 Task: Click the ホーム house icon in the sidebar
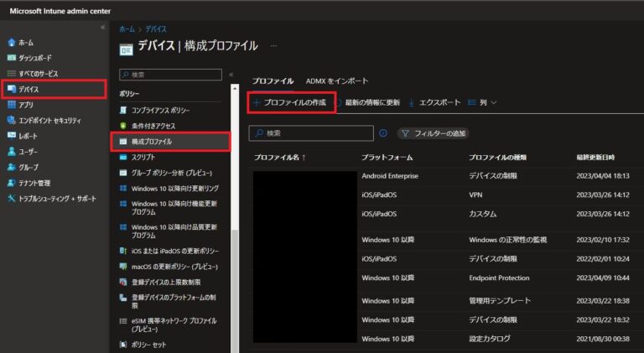tap(12, 42)
